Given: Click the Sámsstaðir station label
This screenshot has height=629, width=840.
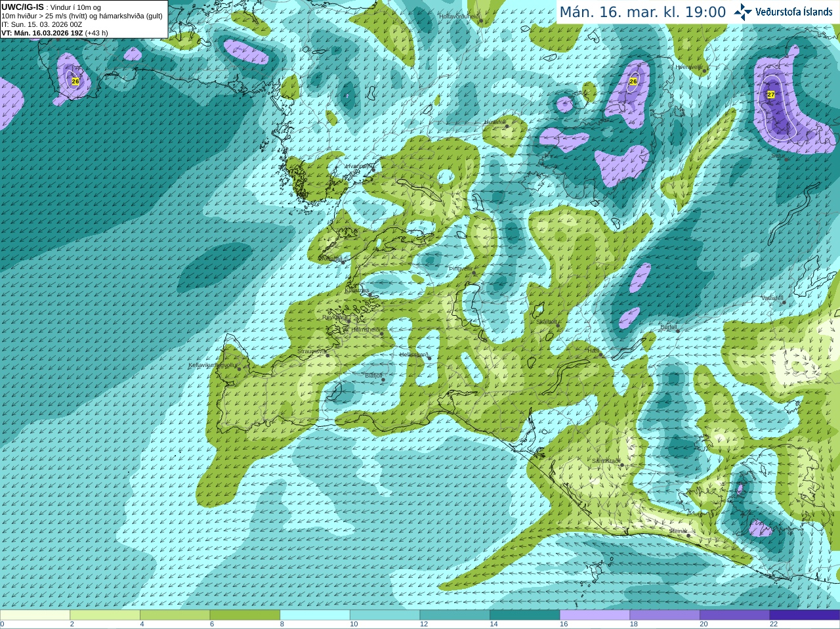Looking at the screenshot, I should point(606,461).
